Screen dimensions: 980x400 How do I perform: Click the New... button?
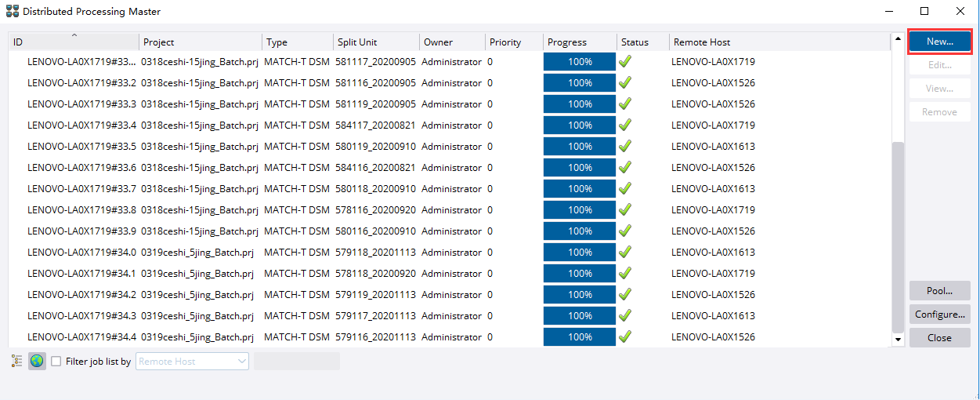point(939,42)
